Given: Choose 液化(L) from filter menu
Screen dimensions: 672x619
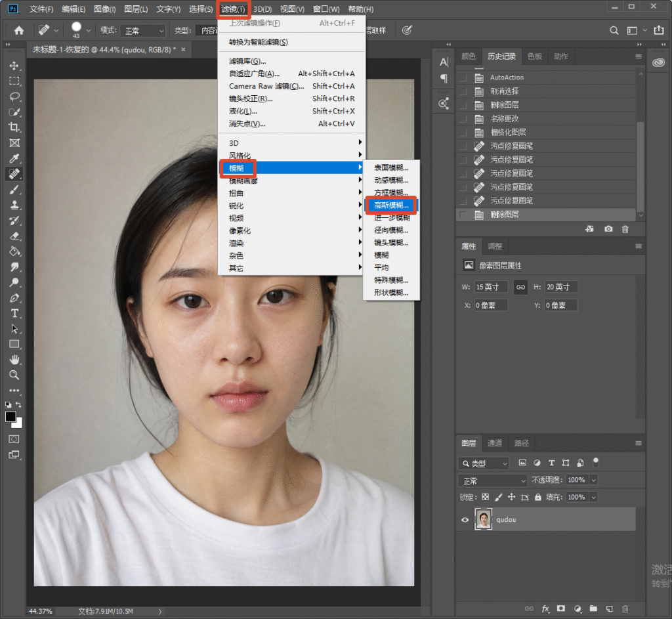Looking at the screenshot, I should point(291,111).
